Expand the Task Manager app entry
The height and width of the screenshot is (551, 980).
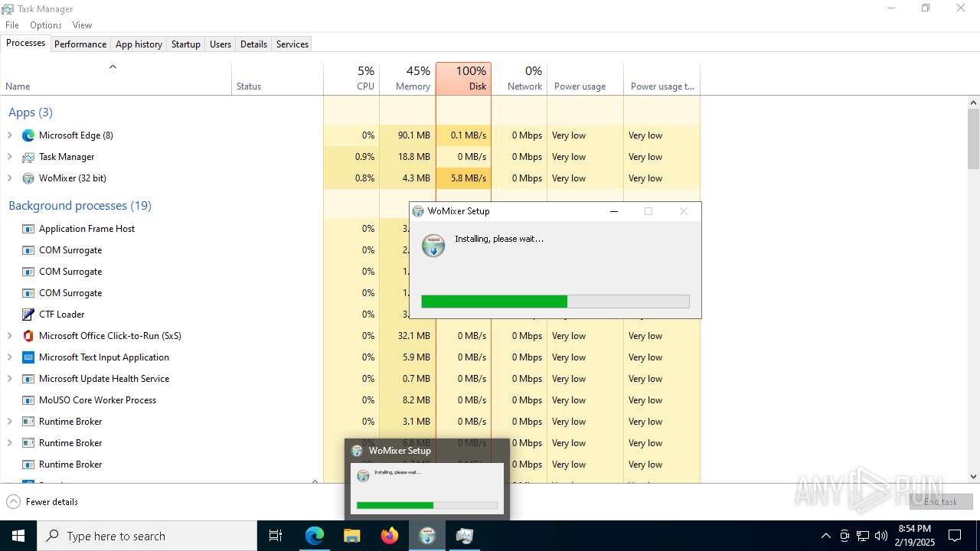click(x=9, y=157)
